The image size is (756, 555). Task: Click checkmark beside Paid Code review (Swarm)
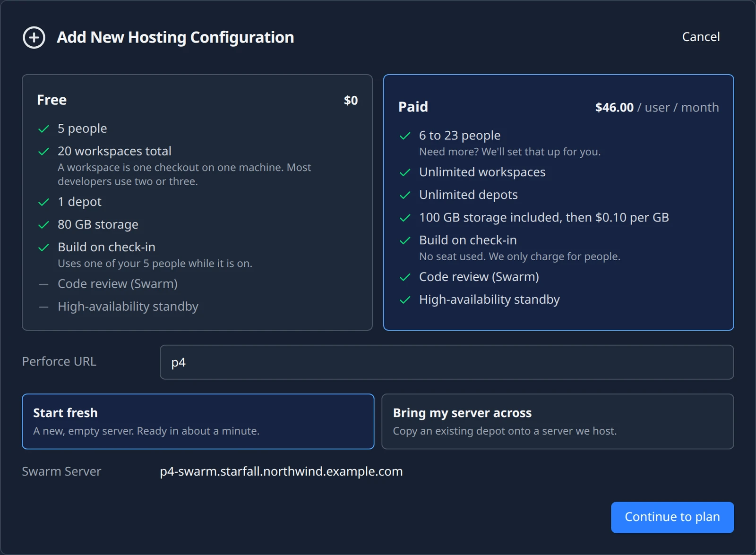point(405,277)
